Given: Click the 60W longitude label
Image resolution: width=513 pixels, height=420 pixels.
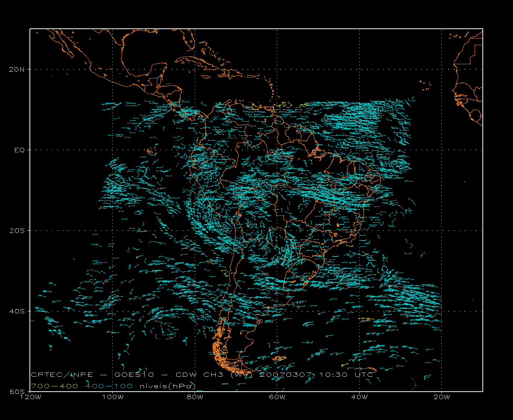Looking at the screenshot, I should [277, 397].
